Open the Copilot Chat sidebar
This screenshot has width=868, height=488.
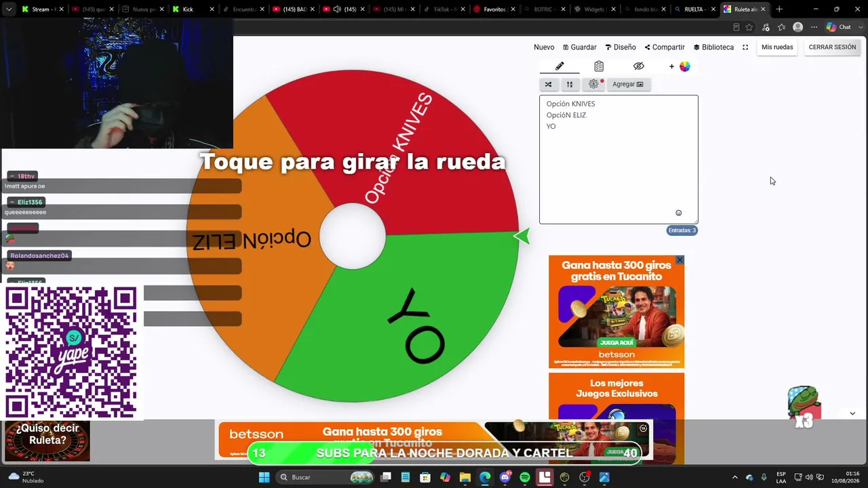tap(838, 27)
